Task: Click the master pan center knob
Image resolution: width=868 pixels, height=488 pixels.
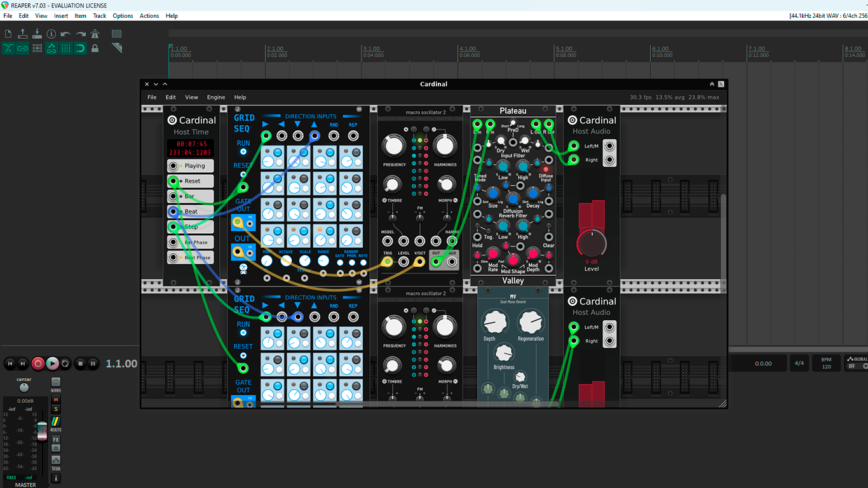Action: pyautogui.click(x=24, y=387)
